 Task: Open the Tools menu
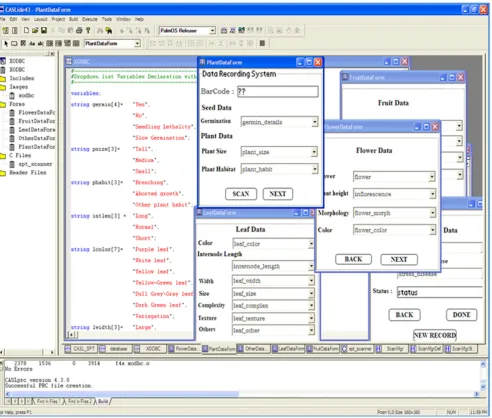click(107, 19)
